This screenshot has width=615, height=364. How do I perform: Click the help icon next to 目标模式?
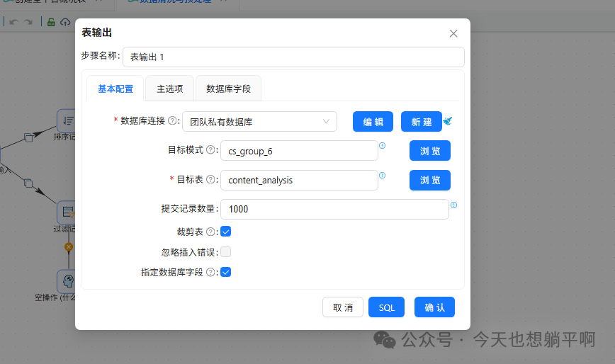click(x=210, y=149)
